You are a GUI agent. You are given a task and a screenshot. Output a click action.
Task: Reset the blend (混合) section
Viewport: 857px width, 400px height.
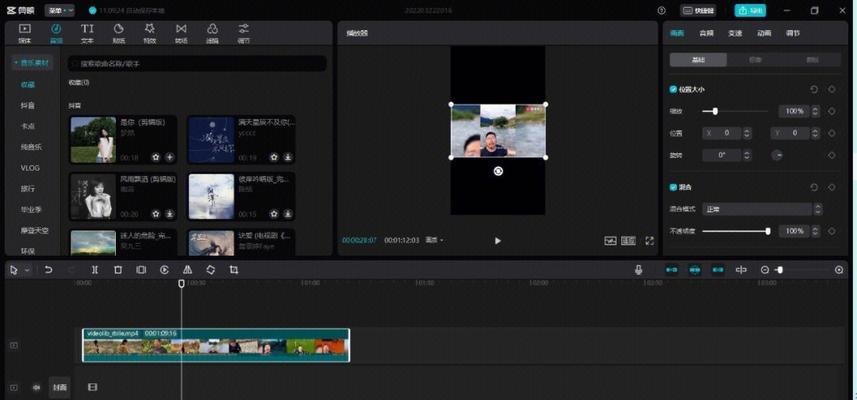click(x=814, y=187)
